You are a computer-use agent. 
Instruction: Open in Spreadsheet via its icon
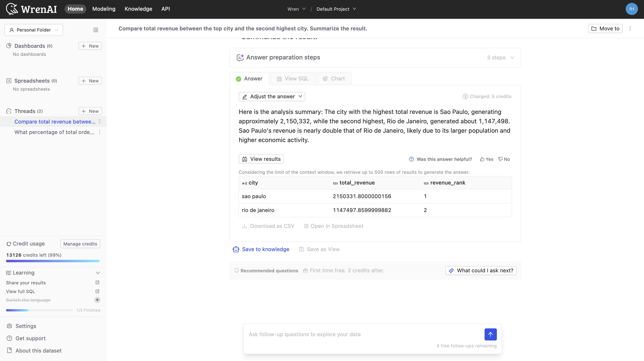306,226
